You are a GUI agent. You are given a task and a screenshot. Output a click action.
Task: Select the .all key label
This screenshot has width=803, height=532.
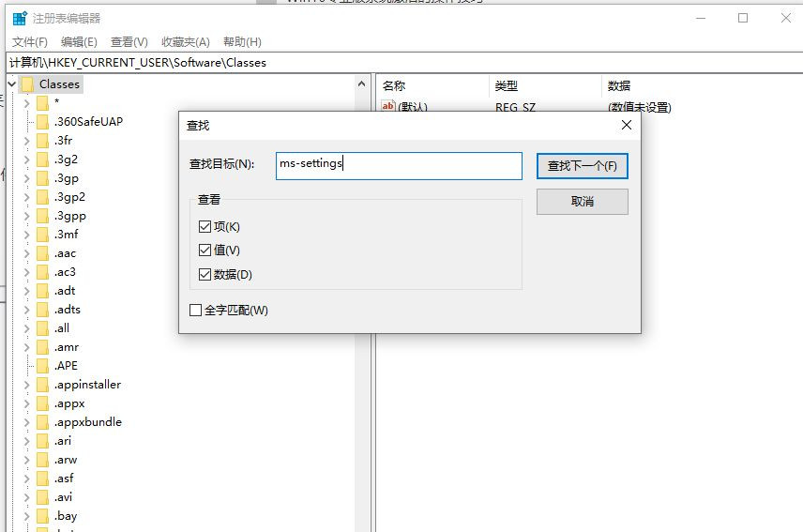pos(62,328)
